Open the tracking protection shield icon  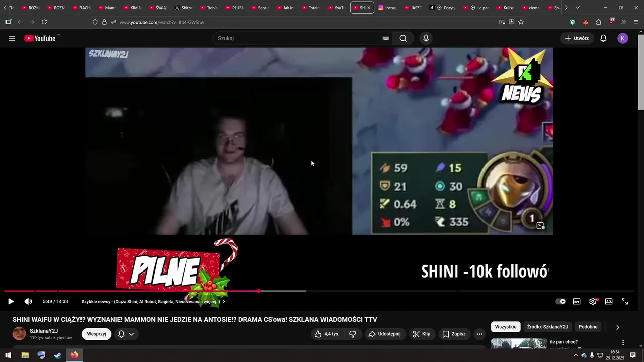pos(95,22)
